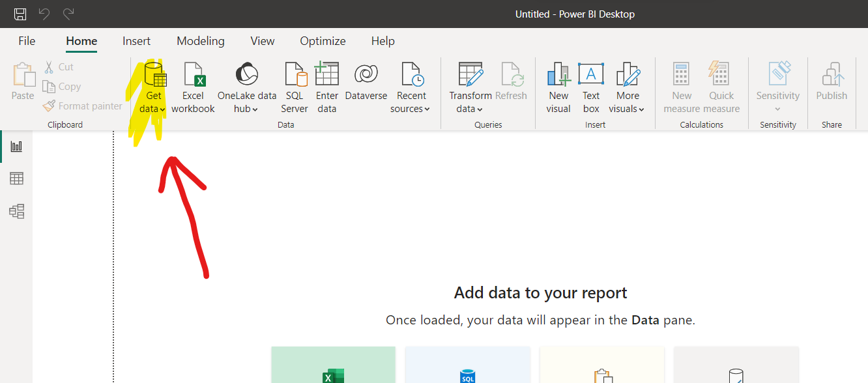Click the Cut scissors icon

(49, 66)
